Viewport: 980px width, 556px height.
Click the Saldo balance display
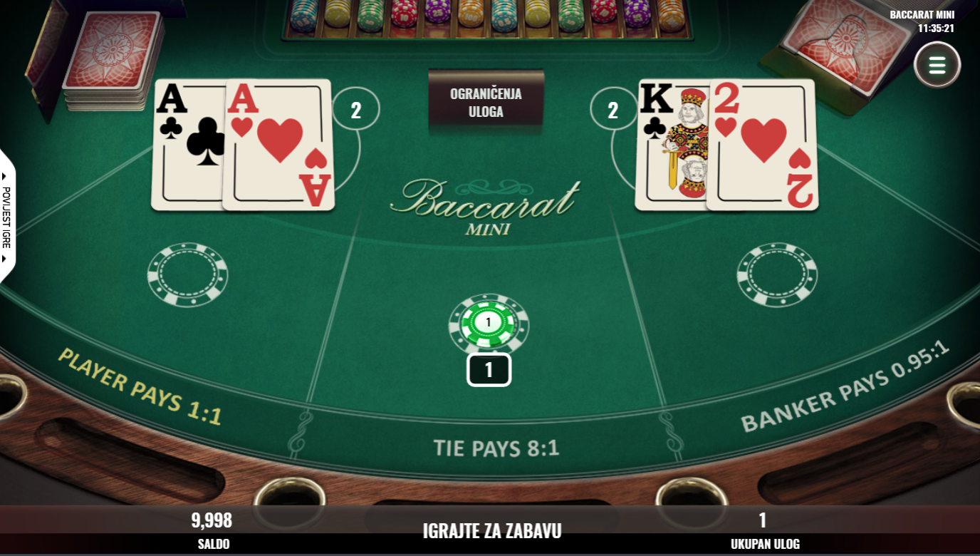(213, 530)
